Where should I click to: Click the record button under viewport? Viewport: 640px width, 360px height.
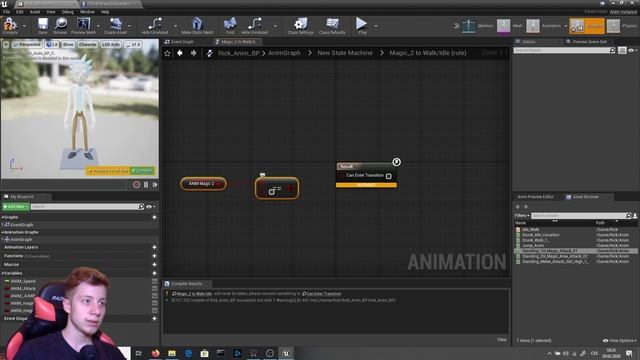[x=136, y=184]
